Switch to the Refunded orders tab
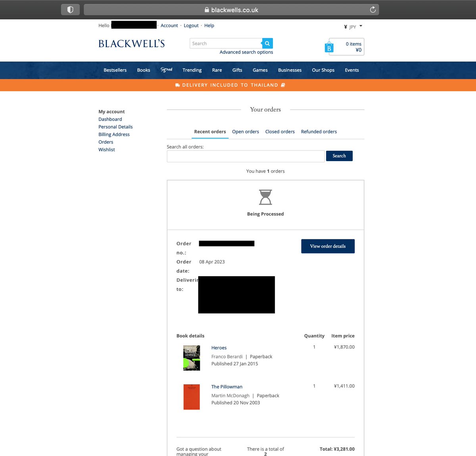The width and height of the screenshot is (476, 456). click(319, 132)
